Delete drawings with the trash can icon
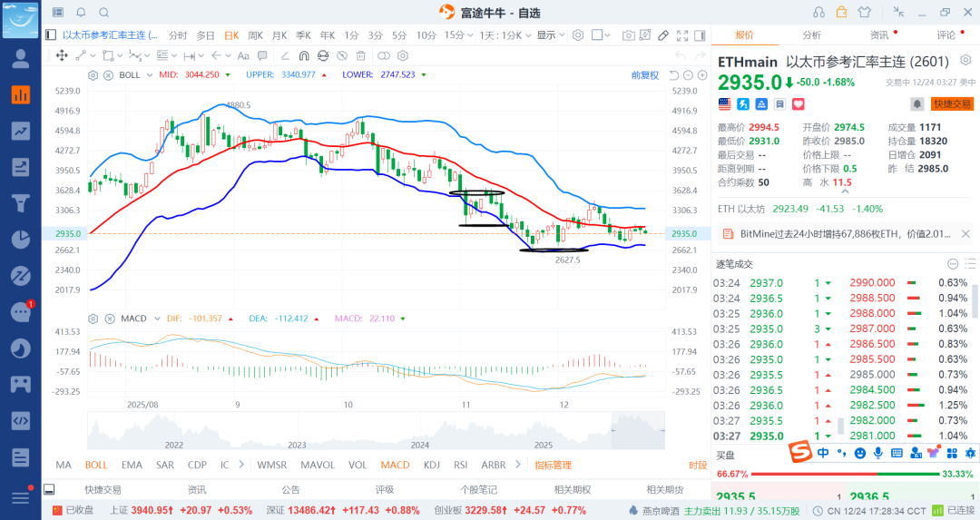This screenshot has height=520, width=980. [360, 55]
